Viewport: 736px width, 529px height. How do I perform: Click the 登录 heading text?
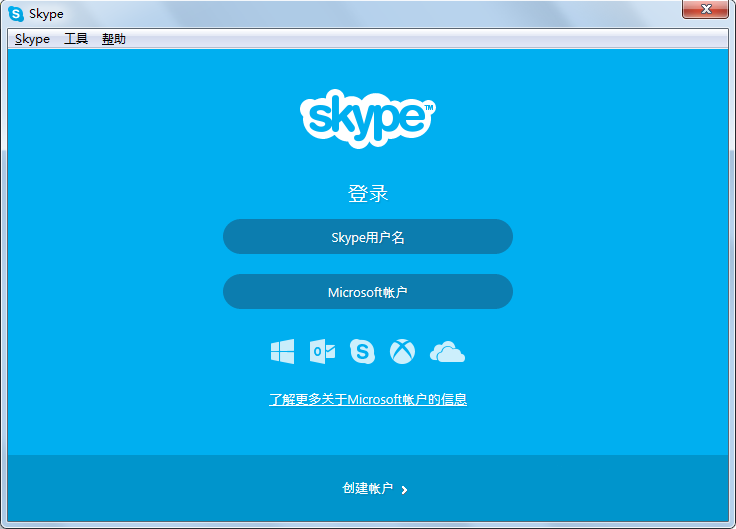click(x=368, y=193)
